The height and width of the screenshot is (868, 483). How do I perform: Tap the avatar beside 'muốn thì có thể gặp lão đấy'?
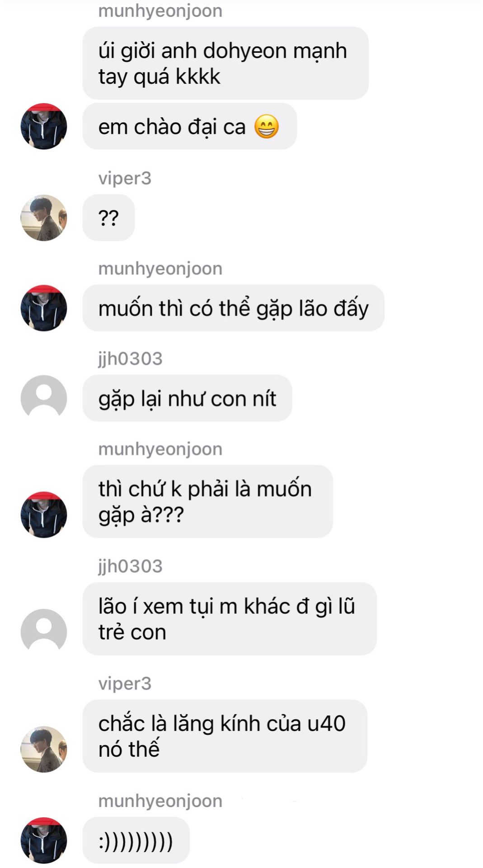[x=44, y=308]
